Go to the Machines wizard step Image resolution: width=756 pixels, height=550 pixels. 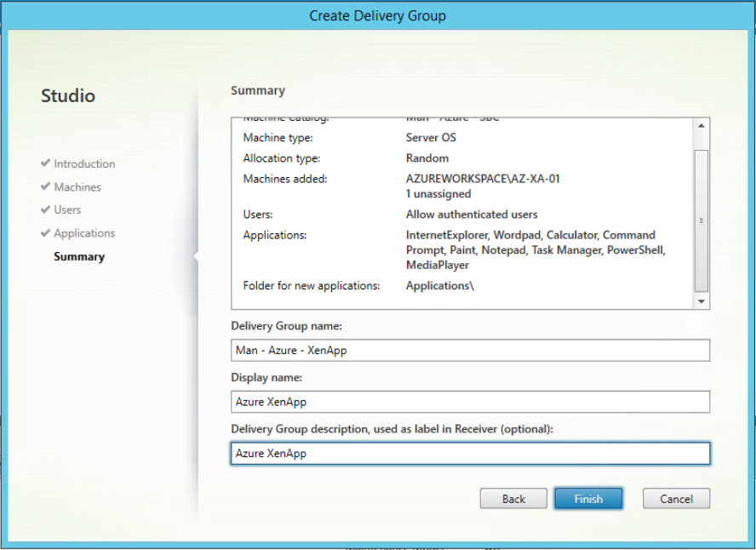pos(77,187)
